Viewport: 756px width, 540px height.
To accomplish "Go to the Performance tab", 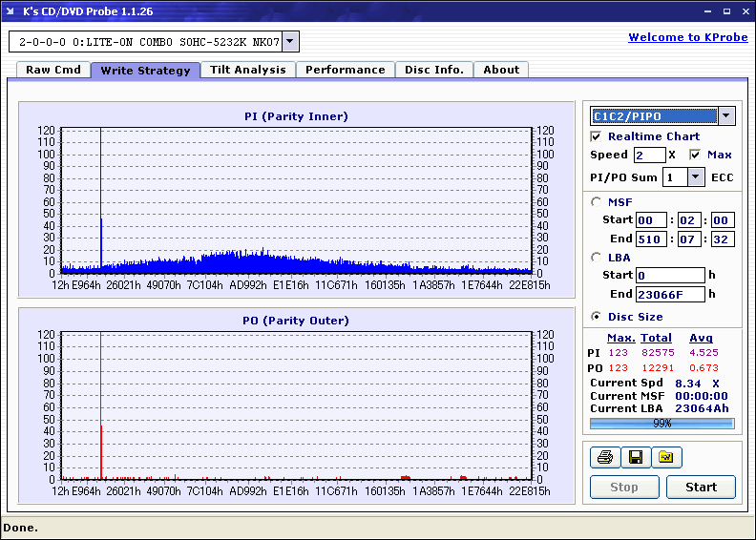I will point(345,70).
